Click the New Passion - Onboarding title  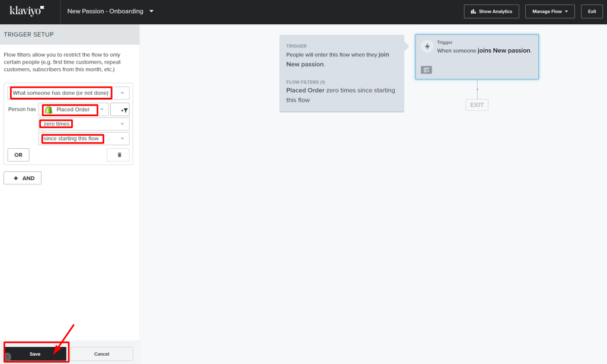click(106, 11)
